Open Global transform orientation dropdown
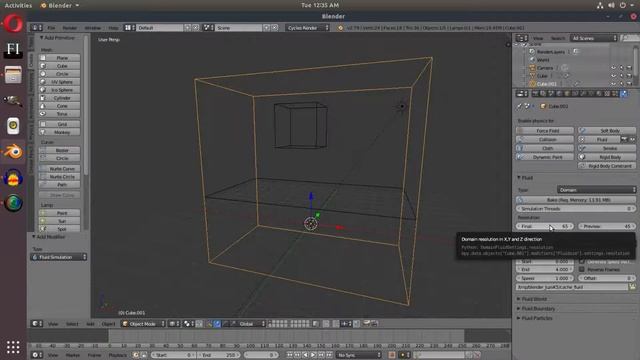The image size is (640, 360). (251, 324)
